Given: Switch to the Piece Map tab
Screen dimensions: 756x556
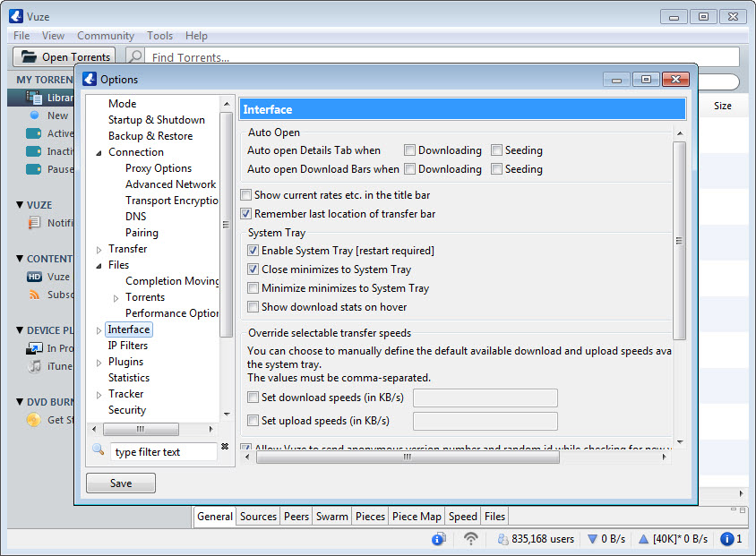Looking at the screenshot, I should (417, 517).
